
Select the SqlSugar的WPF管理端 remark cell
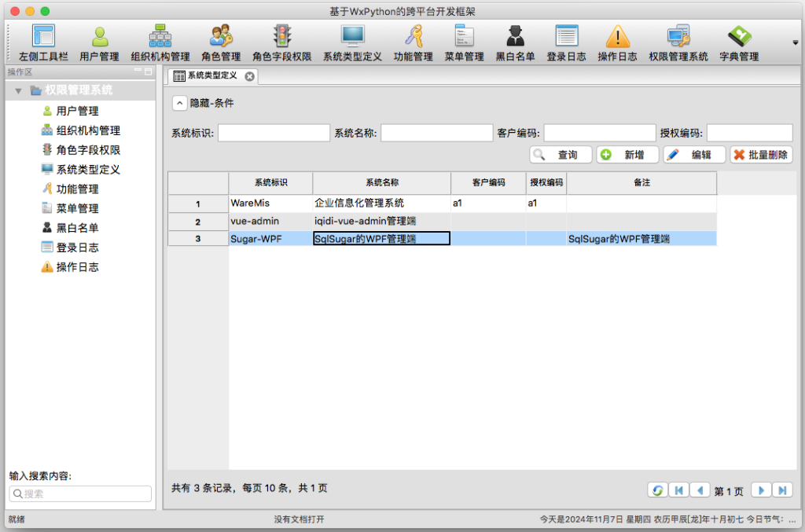point(641,239)
